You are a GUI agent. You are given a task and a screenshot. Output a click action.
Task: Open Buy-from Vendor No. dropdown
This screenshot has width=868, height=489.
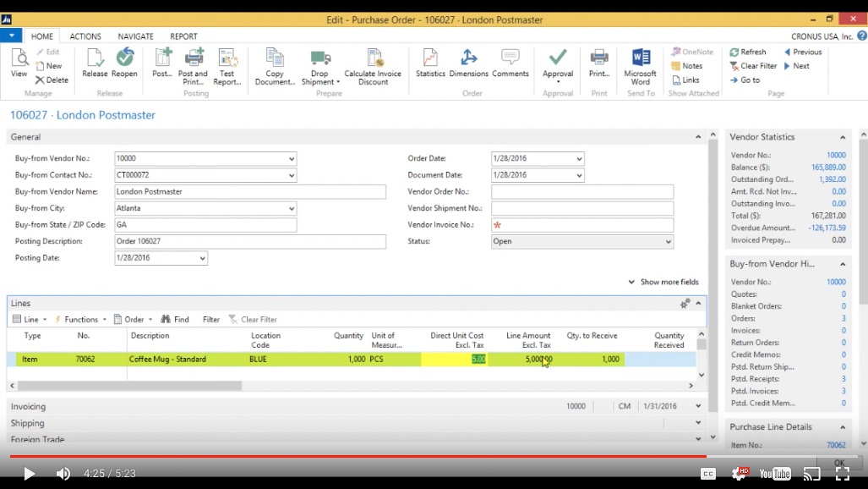[292, 158]
